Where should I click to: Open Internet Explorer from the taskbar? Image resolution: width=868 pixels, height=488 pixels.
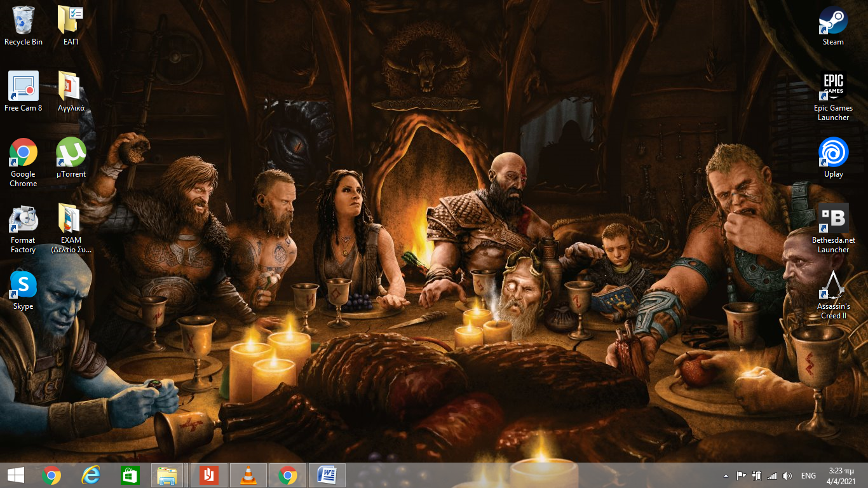pyautogui.click(x=91, y=475)
